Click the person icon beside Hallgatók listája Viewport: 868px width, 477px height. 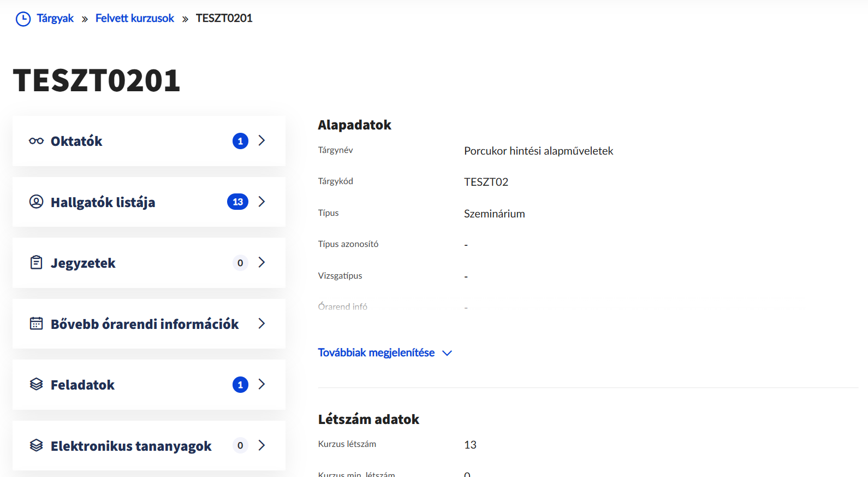[36, 202]
